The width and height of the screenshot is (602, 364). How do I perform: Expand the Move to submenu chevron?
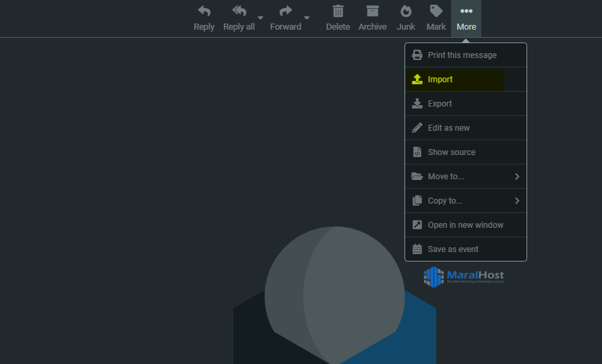coord(517,177)
